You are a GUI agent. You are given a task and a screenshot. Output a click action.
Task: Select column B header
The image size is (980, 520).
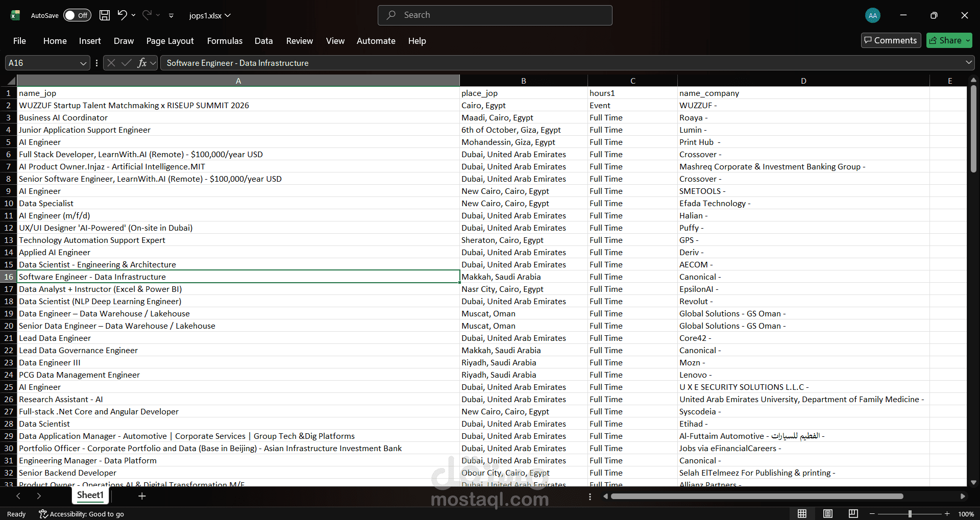pos(524,81)
